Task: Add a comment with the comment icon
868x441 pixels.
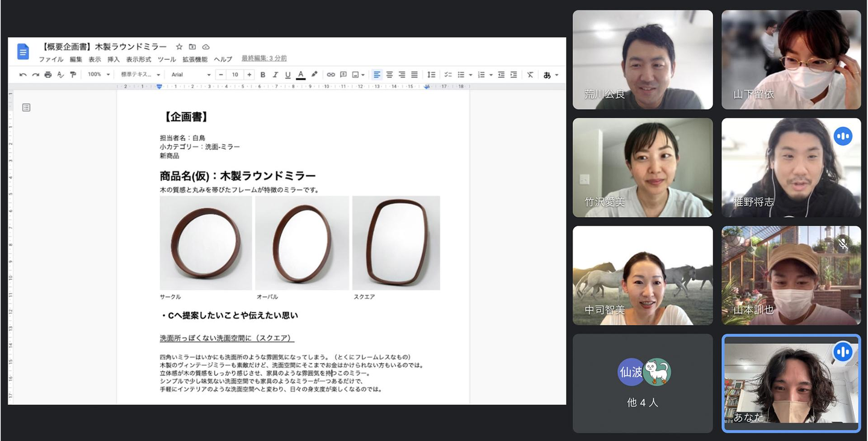Action: [343, 75]
